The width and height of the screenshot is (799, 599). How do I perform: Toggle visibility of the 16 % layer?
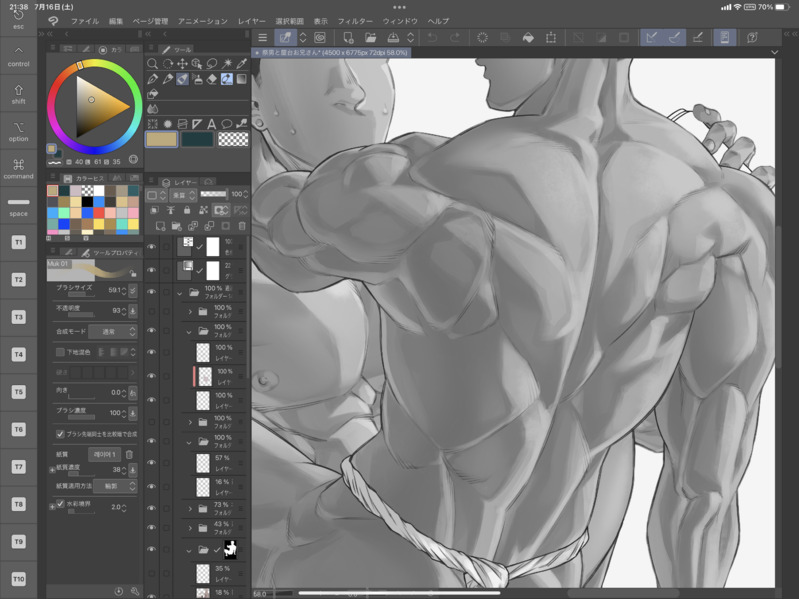click(x=151, y=486)
